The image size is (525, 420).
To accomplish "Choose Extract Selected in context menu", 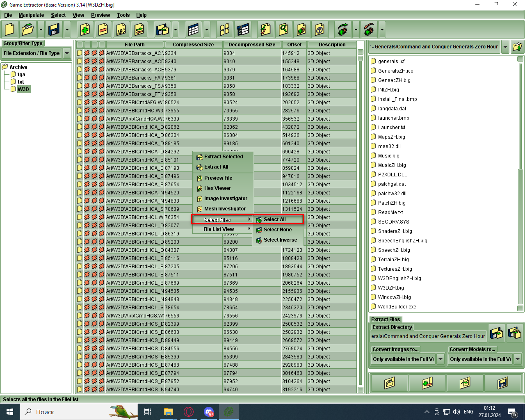I will pos(223,157).
